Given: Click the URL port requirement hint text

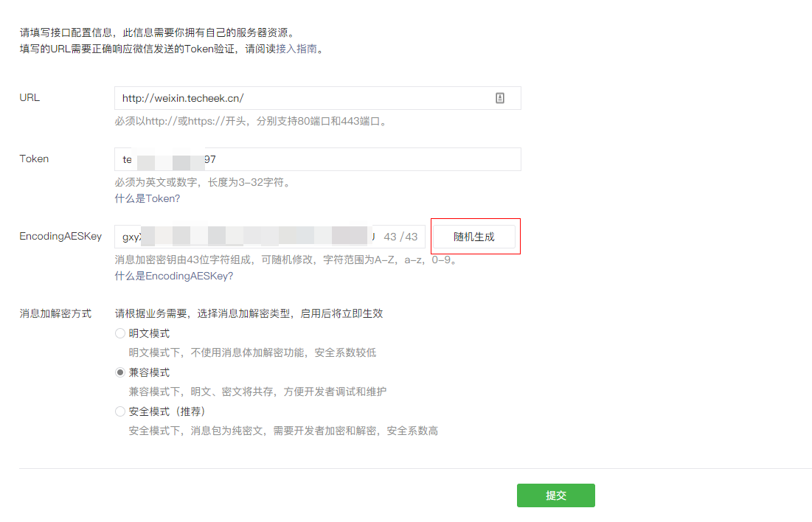Looking at the screenshot, I should point(251,121).
